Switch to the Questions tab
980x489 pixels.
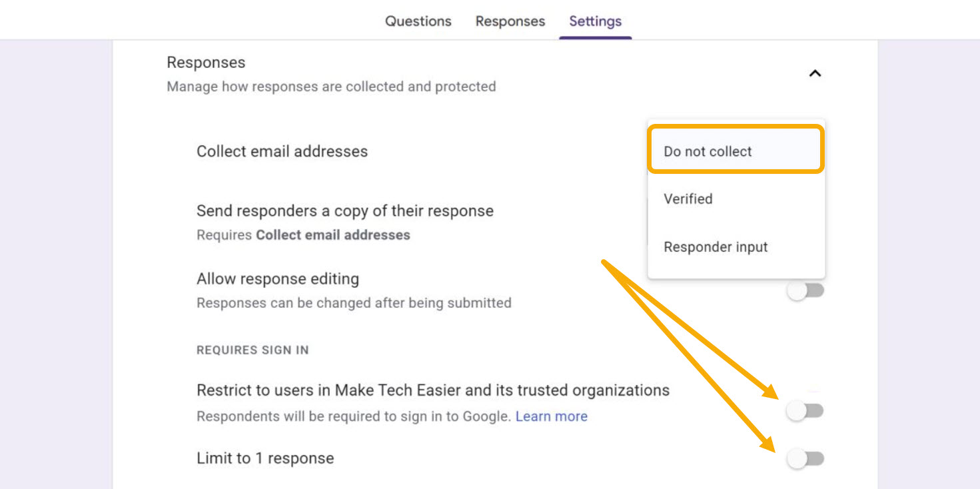click(x=418, y=21)
